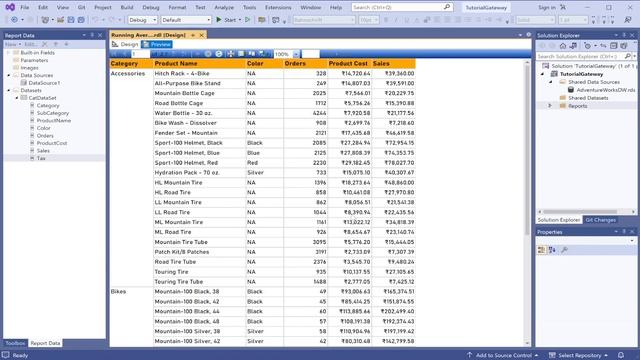Image resolution: width=640 pixels, height=360 pixels.
Task: Open Extensions menu
Action: 278,7
